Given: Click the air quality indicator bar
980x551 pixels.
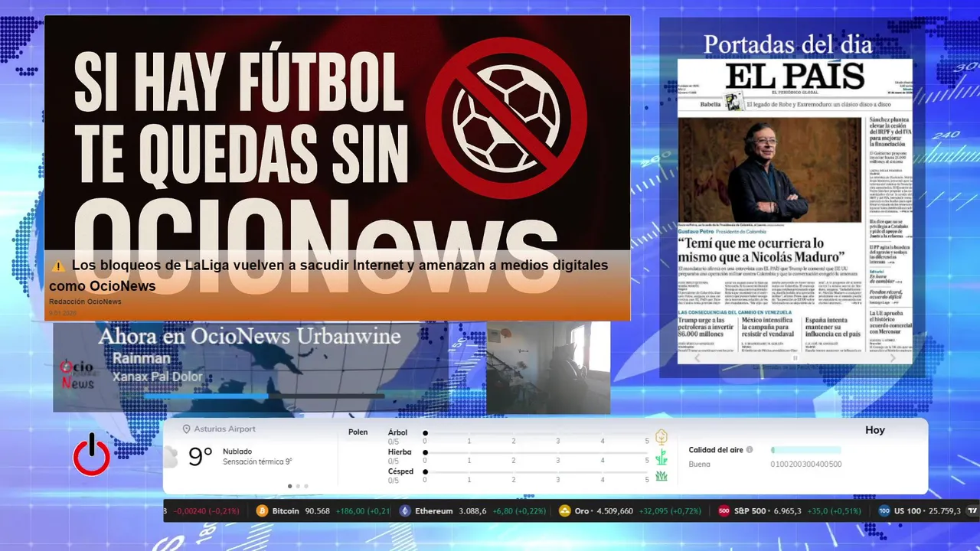Looking at the screenshot, I should [806, 450].
